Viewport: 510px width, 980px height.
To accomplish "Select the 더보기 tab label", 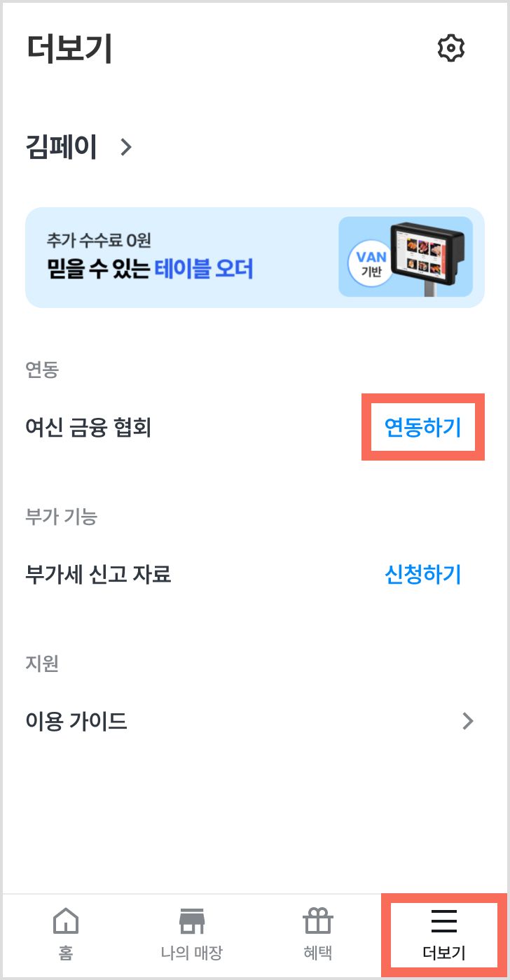I will 444,953.
